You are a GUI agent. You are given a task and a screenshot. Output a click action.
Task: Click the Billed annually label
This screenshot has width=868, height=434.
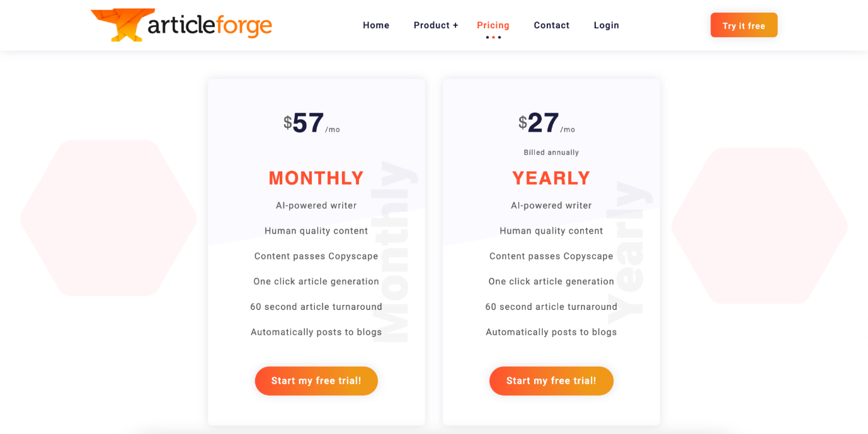551,152
